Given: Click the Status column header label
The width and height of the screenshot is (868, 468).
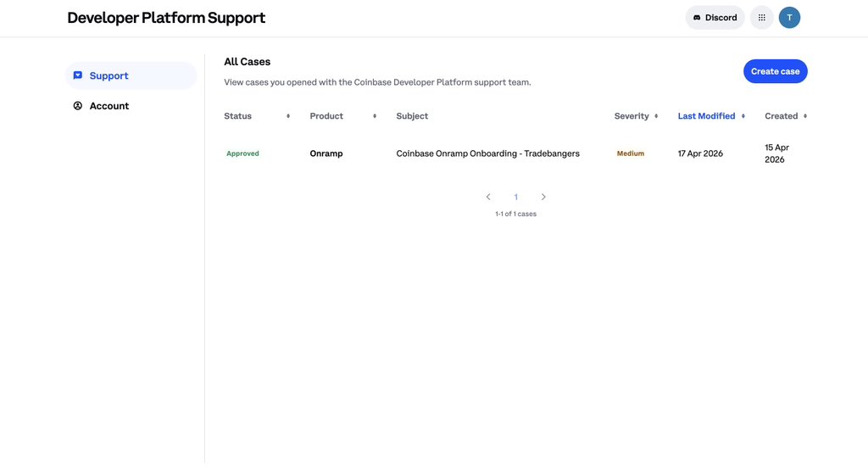Looking at the screenshot, I should [x=237, y=116].
